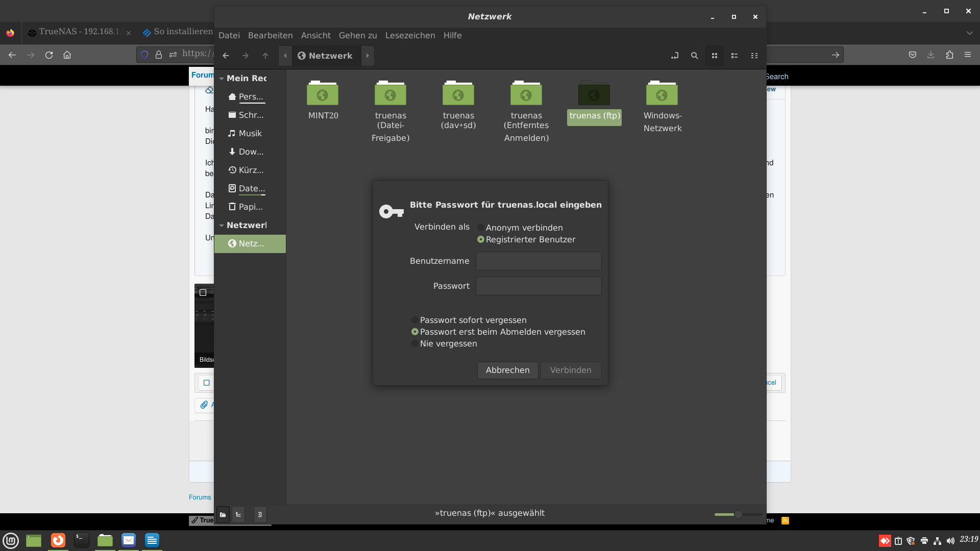Open the text editor in taskbar
The width and height of the screenshot is (980, 551).
coord(152,540)
